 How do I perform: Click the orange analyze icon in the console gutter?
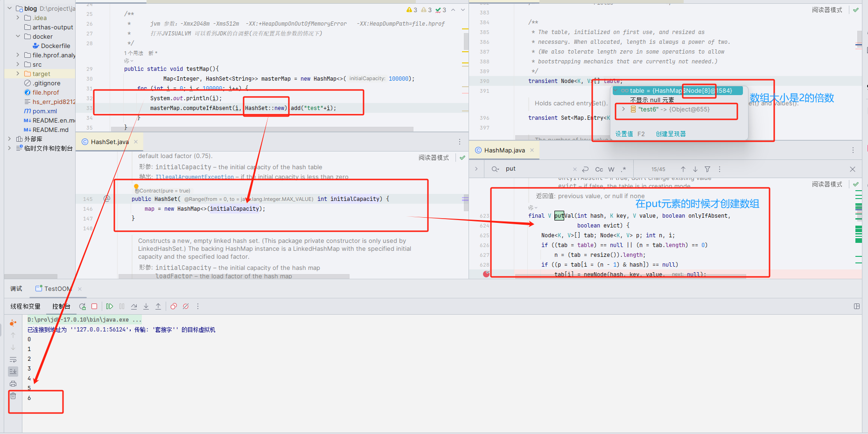coord(13,323)
